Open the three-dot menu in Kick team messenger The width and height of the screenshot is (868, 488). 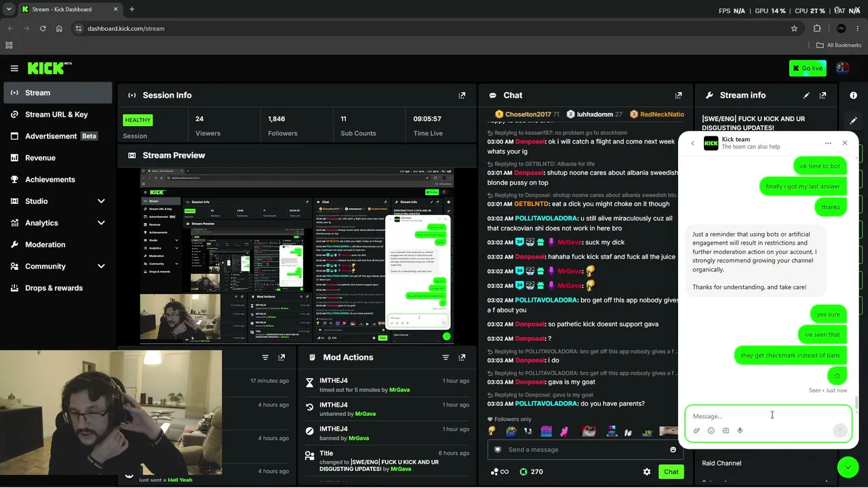pos(828,143)
